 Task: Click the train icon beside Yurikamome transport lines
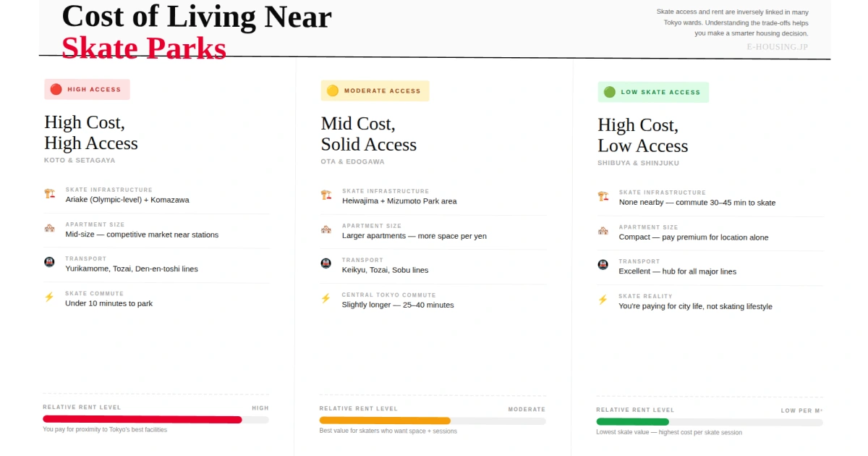point(49,262)
